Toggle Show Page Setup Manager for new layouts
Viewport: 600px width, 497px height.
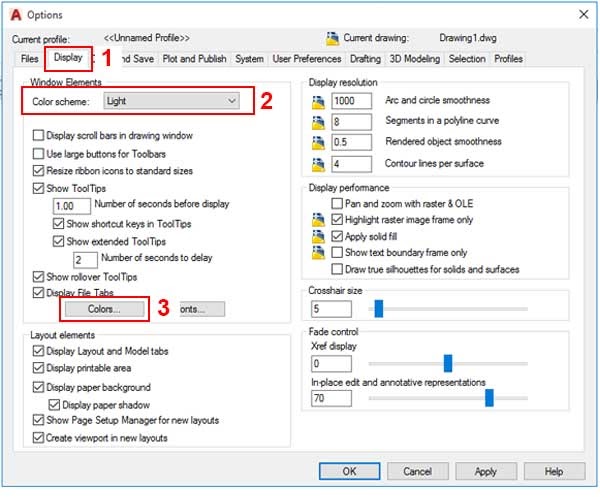coord(38,420)
